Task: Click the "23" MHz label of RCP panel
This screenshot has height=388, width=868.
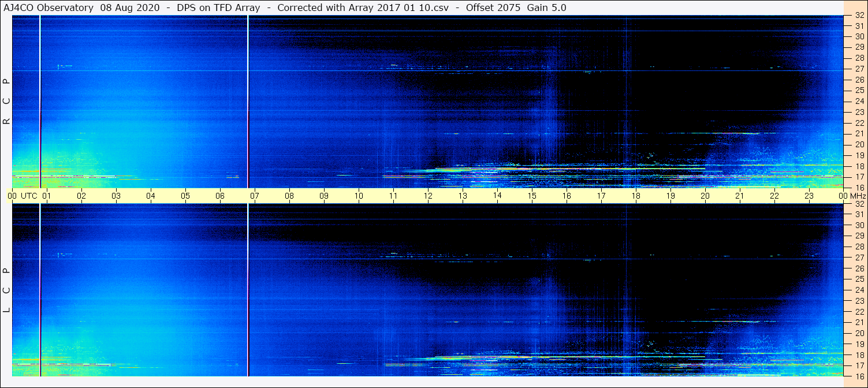Action: (x=859, y=112)
